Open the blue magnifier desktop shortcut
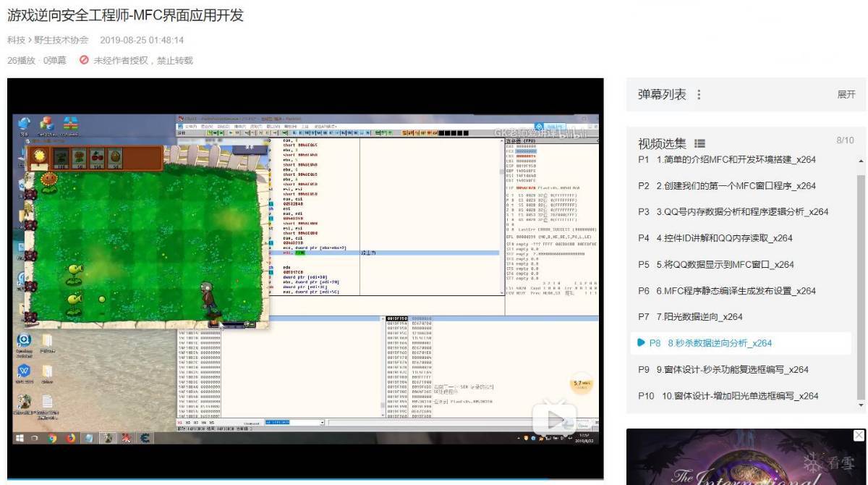 click(24, 340)
